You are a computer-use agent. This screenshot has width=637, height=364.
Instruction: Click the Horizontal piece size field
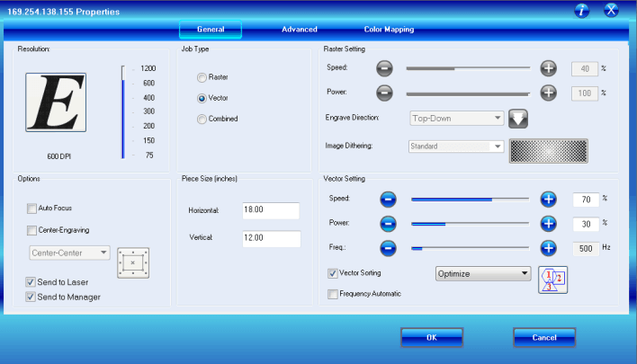[269, 210]
